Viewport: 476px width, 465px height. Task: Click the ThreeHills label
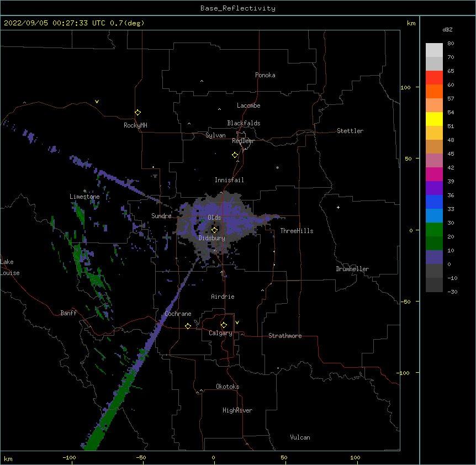pos(297,231)
